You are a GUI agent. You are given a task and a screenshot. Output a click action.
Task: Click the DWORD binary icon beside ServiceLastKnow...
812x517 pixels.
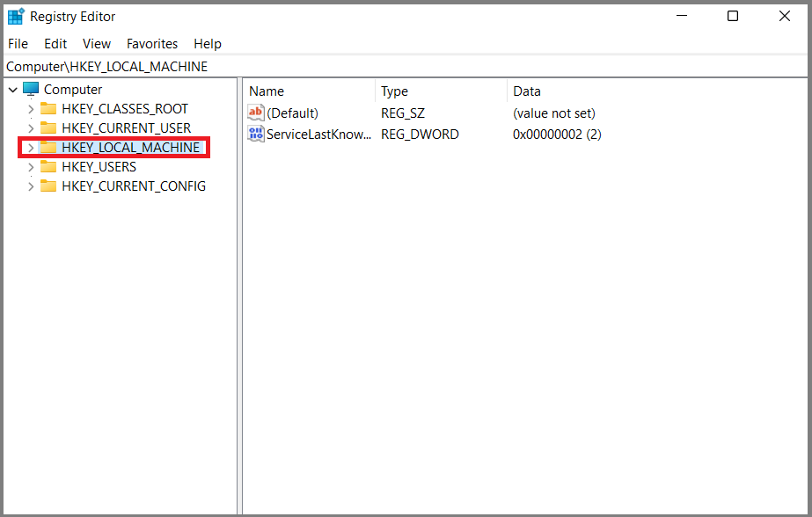(x=256, y=134)
